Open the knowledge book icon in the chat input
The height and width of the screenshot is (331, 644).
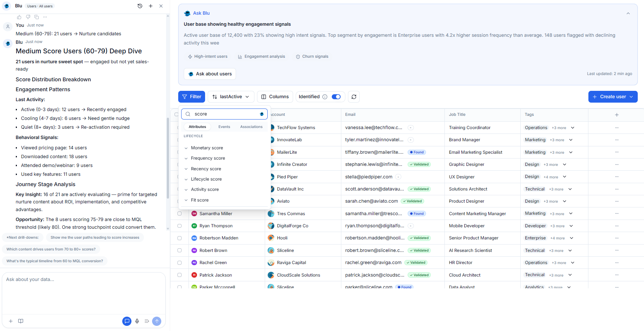point(21,321)
